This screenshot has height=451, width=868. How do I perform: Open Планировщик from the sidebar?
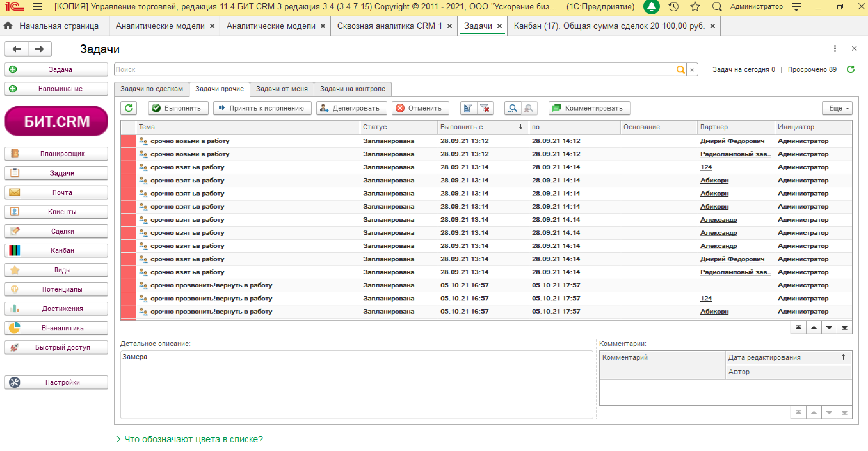[x=56, y=154]
